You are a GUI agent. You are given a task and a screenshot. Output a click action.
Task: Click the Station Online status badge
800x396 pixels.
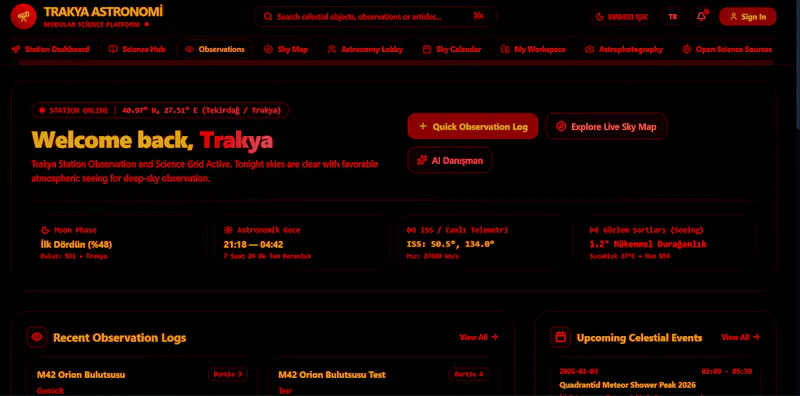tap(161, 110)
